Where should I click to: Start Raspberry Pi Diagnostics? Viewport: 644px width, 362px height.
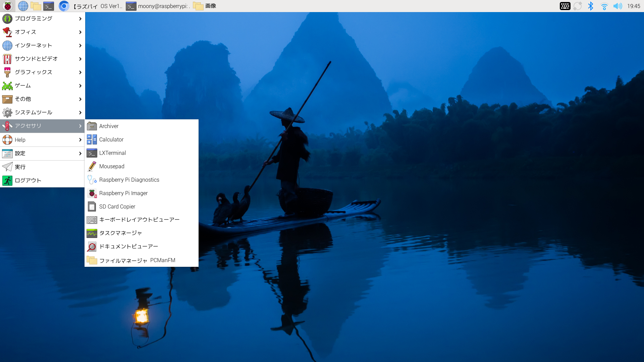click(129, 180)
